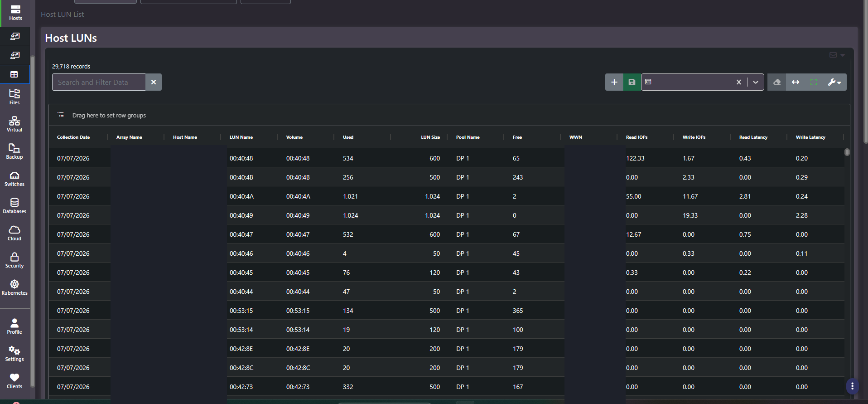Open the Backup sidebar section

[x=14, y=151]
